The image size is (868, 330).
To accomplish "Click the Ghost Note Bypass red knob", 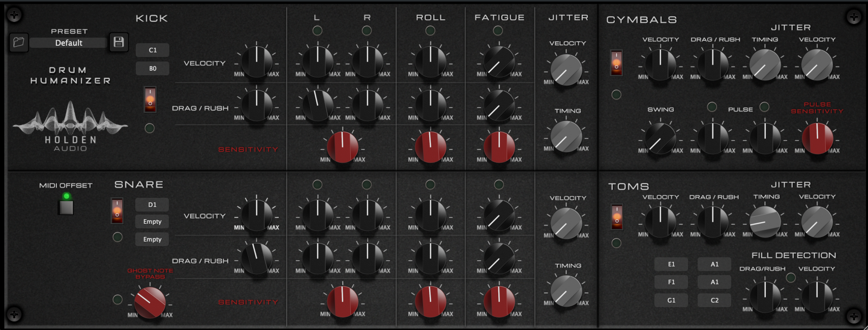I will pos(149,302).
